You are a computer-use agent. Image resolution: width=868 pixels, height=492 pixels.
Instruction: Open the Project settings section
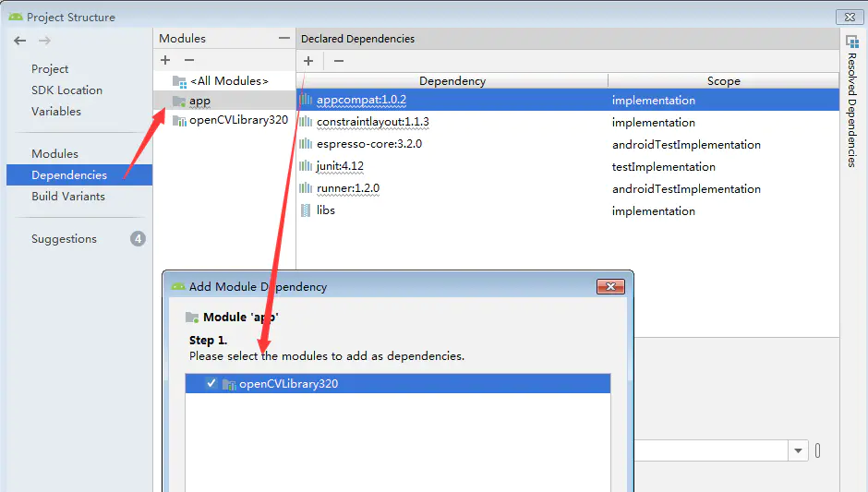(x=50, y=69)
